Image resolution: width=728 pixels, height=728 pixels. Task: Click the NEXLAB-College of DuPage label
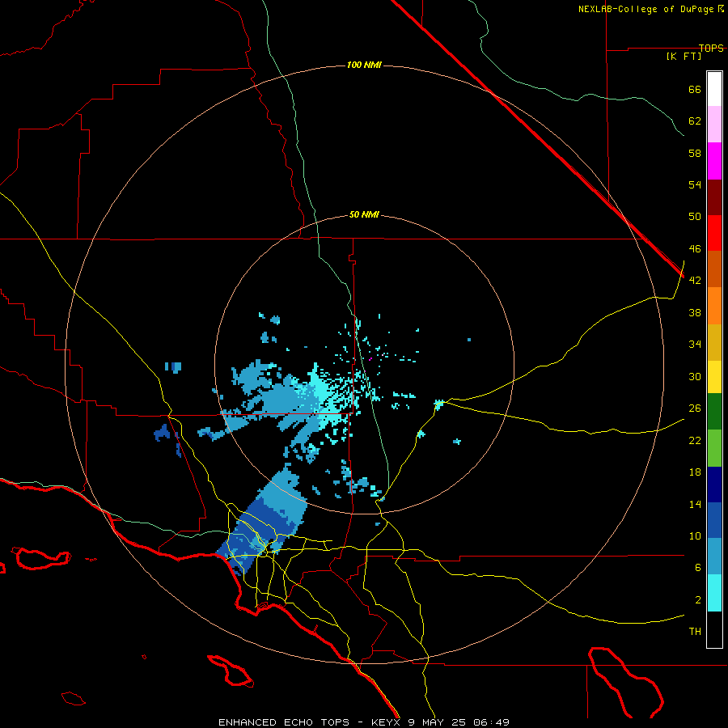tap(647, 9)
